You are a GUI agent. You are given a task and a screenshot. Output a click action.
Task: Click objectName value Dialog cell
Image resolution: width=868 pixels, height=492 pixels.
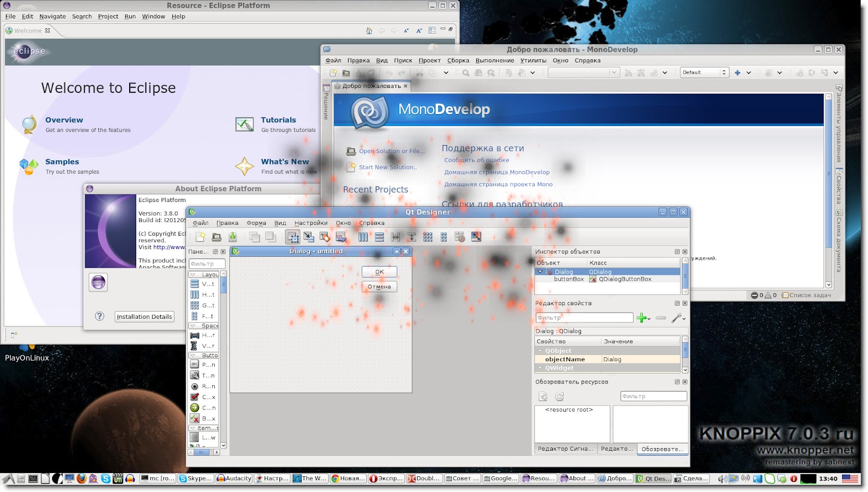pos(641,359)
